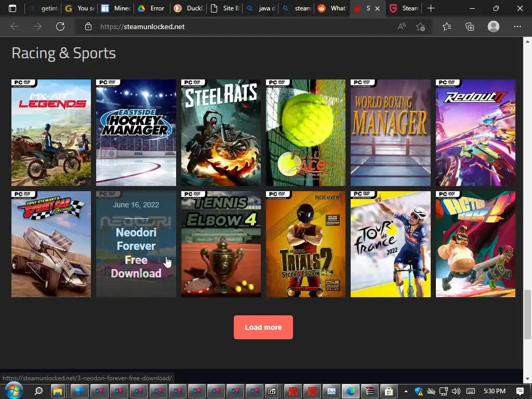Open the volume speaker tray icon
This screenshot has height=399, width=532.
click(x=456, y=391)
